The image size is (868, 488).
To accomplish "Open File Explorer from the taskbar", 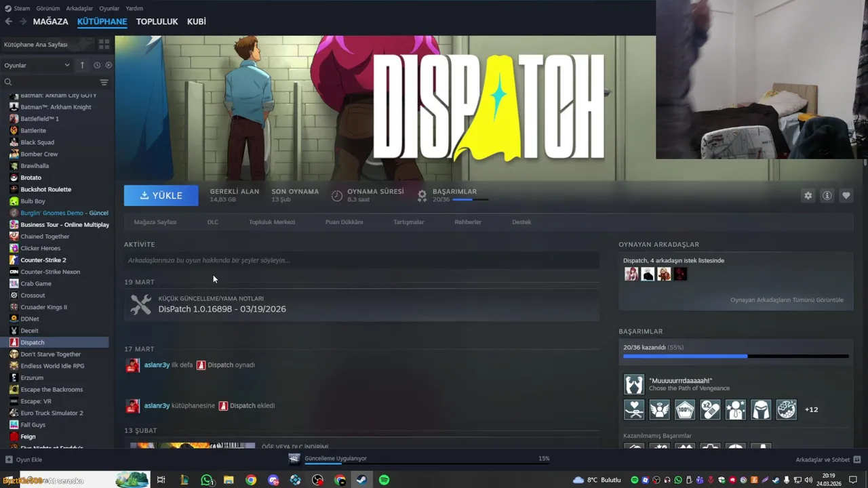I will pyautogui.click(x=229, y=480).
